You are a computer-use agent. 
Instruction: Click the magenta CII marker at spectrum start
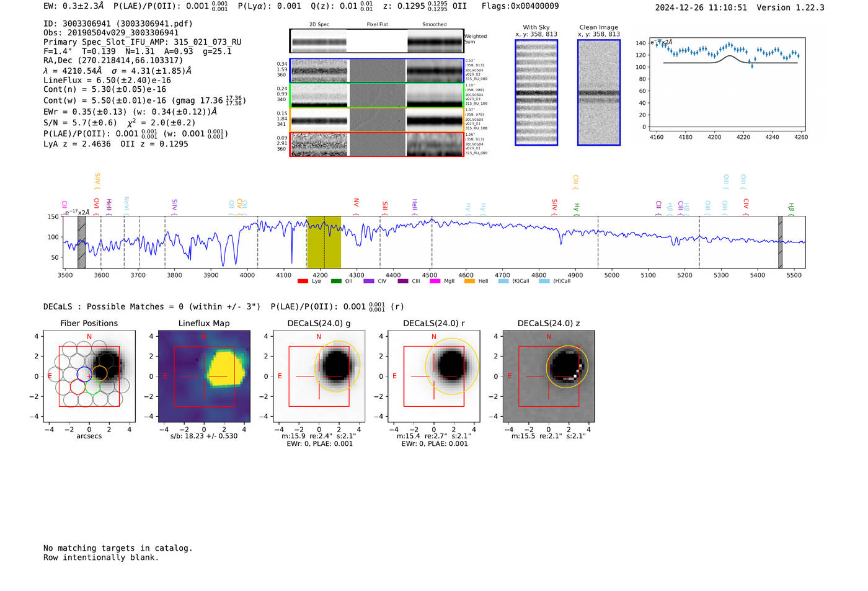click(64, 207)
